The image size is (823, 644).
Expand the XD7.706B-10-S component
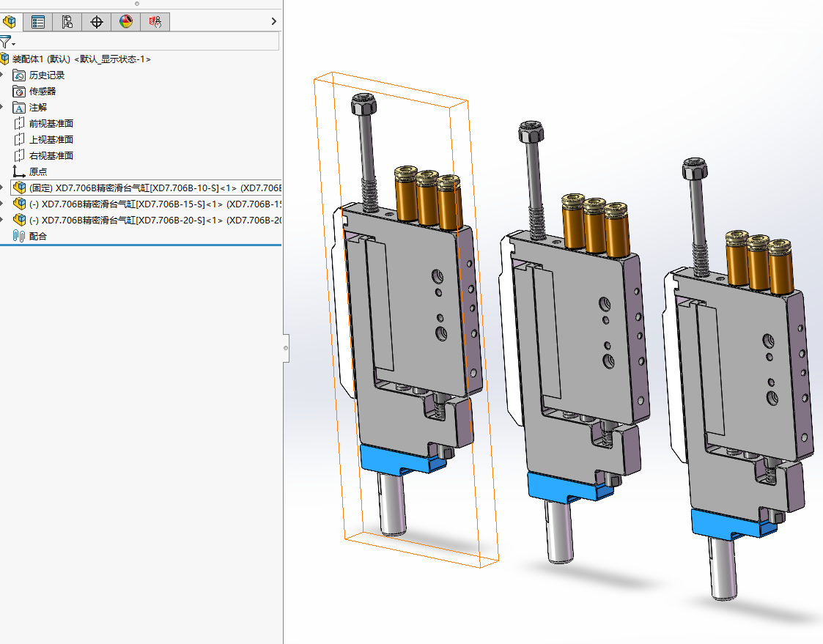(x=2, y=188)
